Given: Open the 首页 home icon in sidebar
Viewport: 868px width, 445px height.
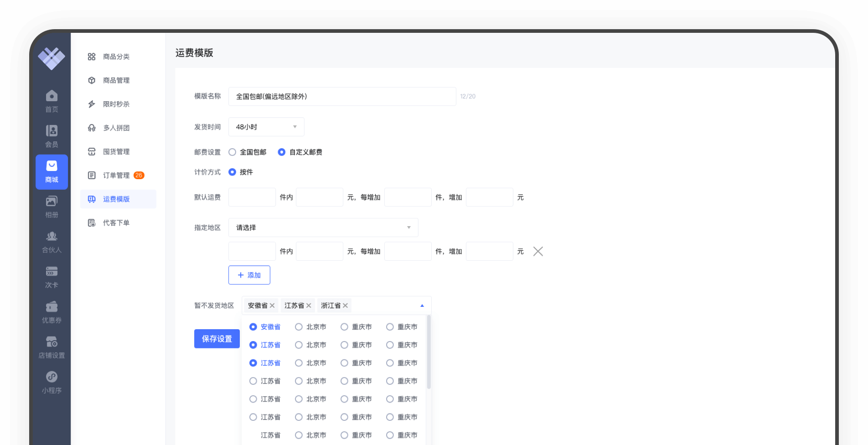Looking at the screenshot, I should click(52, 96).
